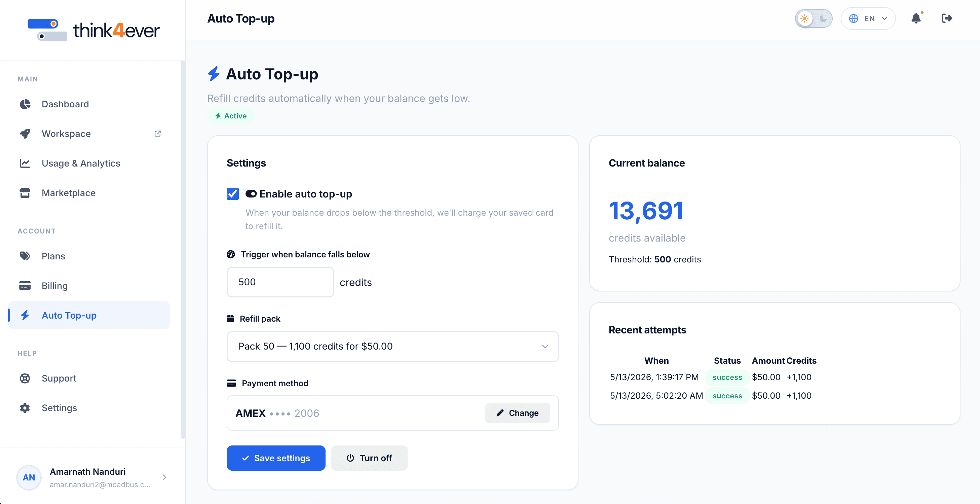Click the Marketplace store icon
The image size is (980, 504).
pyautogui.click(x=25, y=193)
